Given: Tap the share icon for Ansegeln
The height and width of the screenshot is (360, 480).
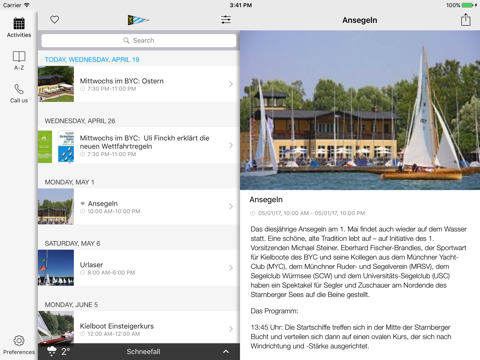Looking at the screenshot, I should tap(466, 20).
